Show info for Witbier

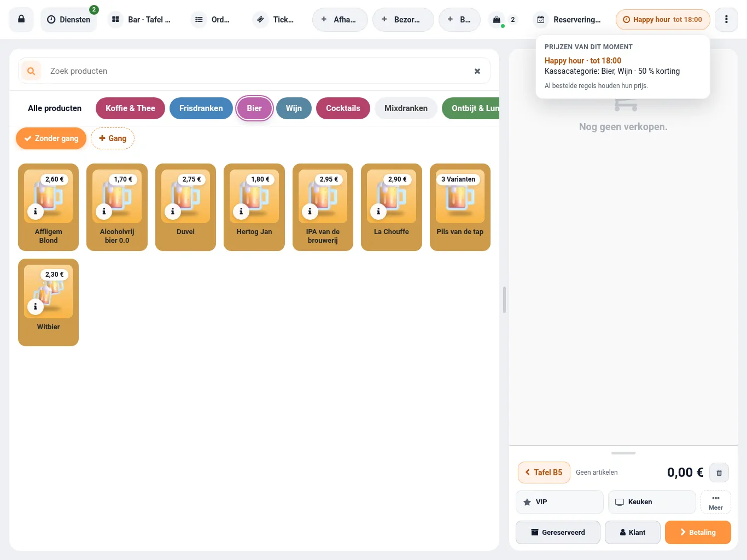click(x=36, y=306)
